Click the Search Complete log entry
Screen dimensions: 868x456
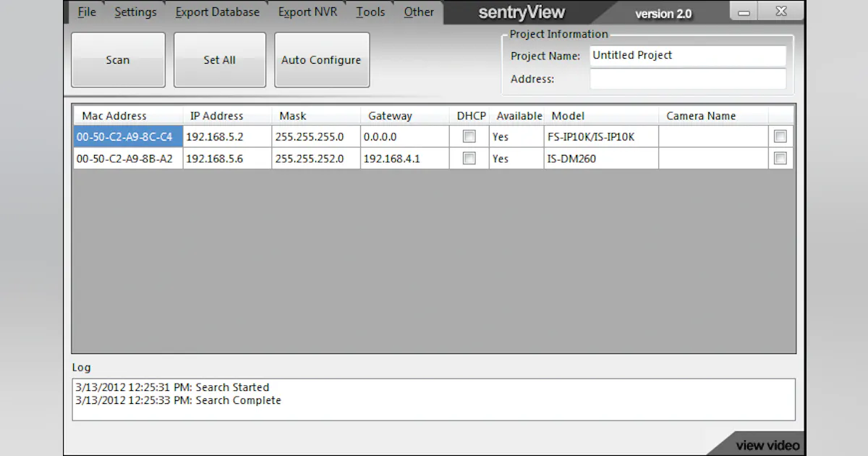178,400
